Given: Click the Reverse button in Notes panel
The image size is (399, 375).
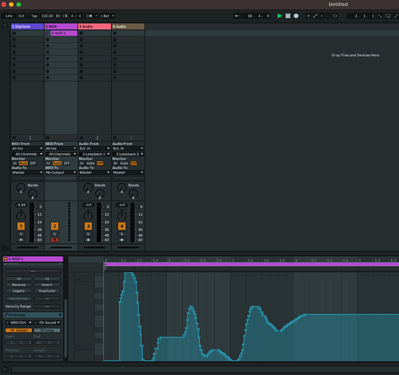Looking at the screenshot, I should tap(19, 285).
